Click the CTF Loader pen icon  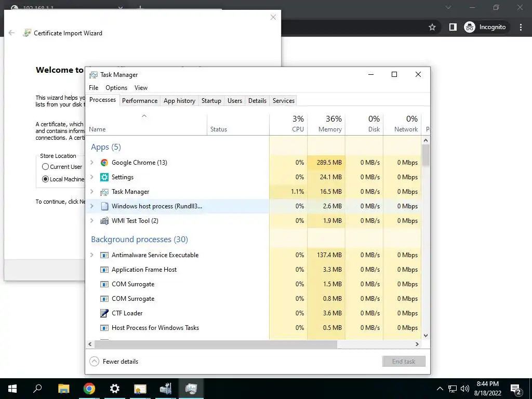(104, 313)
